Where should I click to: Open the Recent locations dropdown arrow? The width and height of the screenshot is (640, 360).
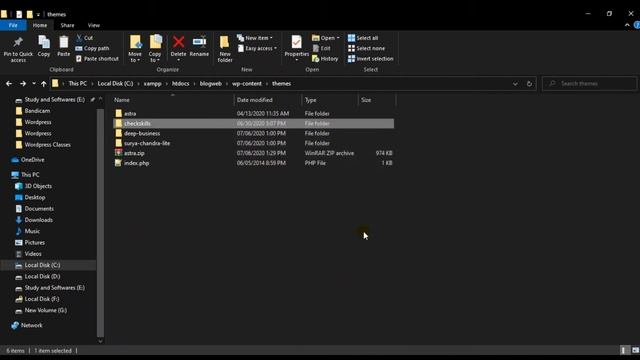[33, 84]
